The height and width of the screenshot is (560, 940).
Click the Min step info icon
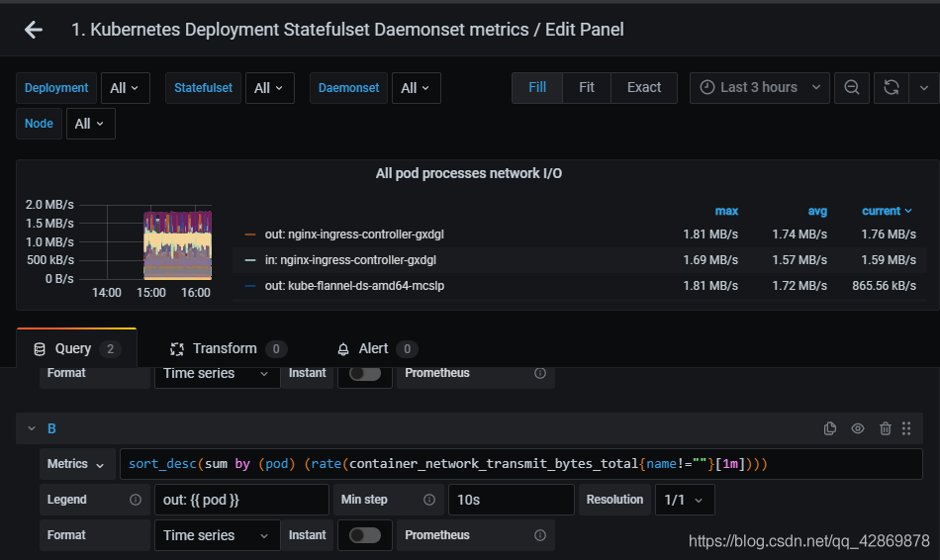pyautogui.click(x=429, y=500)
